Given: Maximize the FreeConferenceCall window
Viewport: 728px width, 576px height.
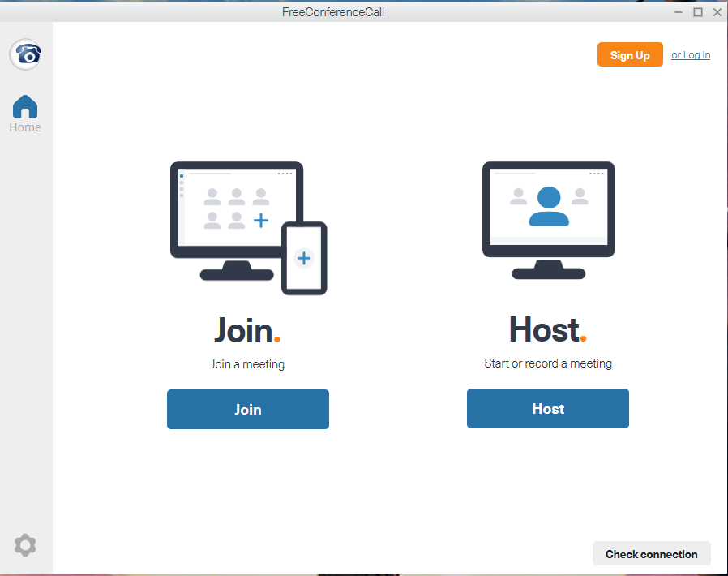Looking at the screenshot, I should click(x=697, y=11).
